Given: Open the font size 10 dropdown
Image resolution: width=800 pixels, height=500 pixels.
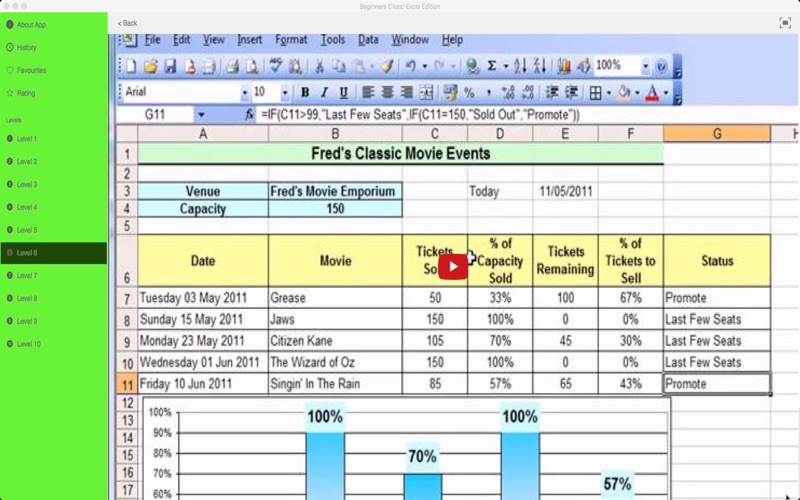Looking at the screenshot, I should coord(285,92).
